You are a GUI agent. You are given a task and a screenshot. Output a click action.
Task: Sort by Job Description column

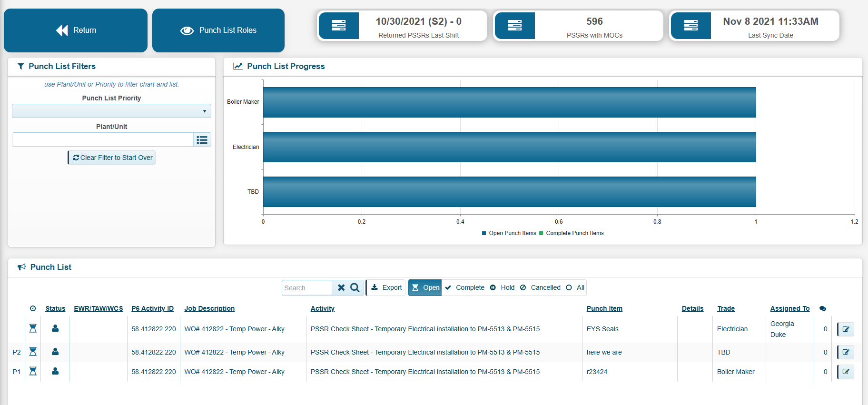(x=209, y=308)
